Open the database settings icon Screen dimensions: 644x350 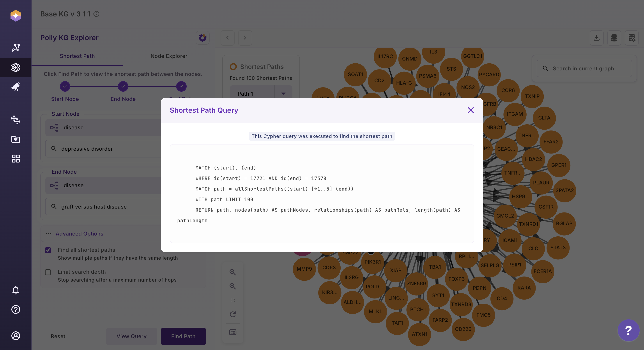point(632,38)
